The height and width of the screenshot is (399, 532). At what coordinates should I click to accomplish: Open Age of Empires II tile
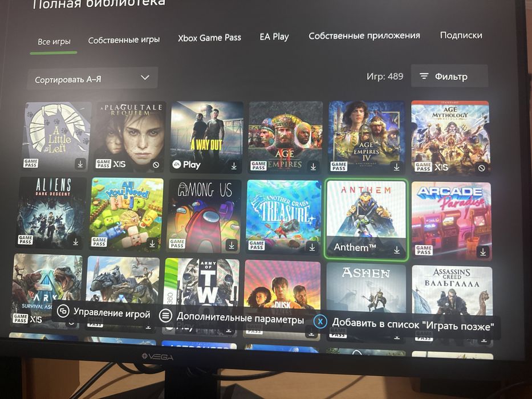pos(286,137)
